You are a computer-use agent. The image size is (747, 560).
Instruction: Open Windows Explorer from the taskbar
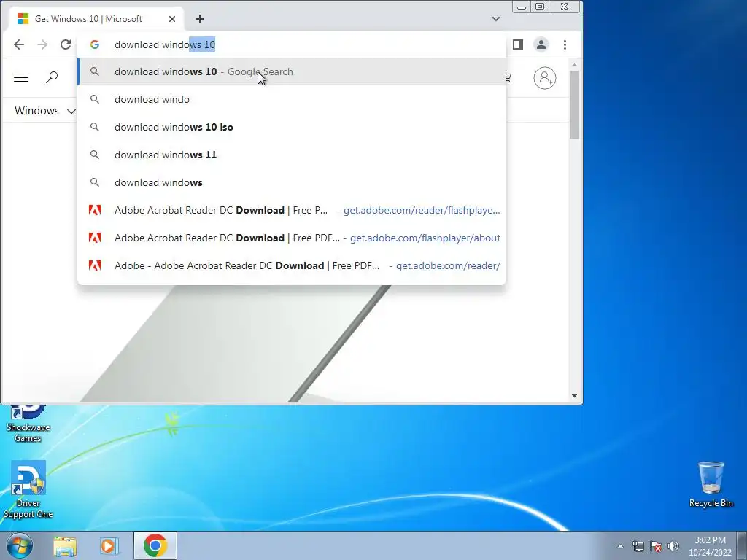65,546
